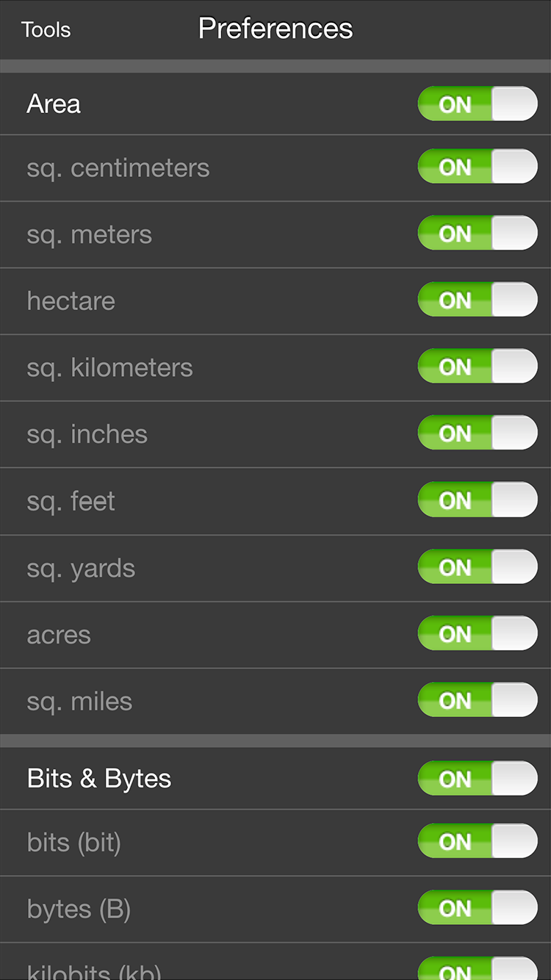Go back to Tools

coord(46,30)
